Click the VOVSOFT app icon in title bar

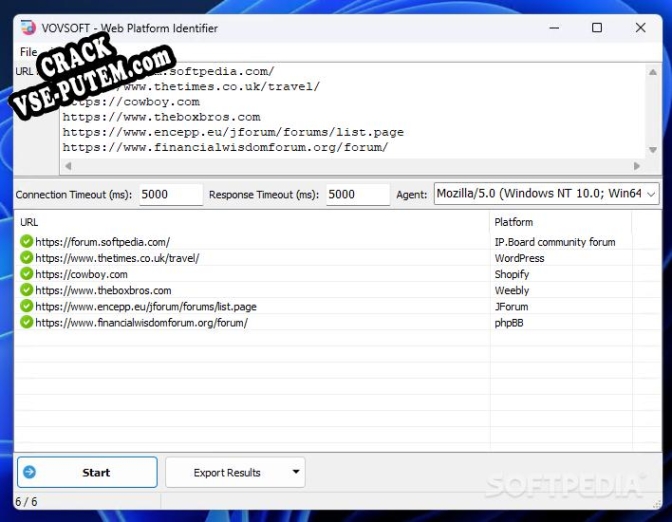point(26,28)
